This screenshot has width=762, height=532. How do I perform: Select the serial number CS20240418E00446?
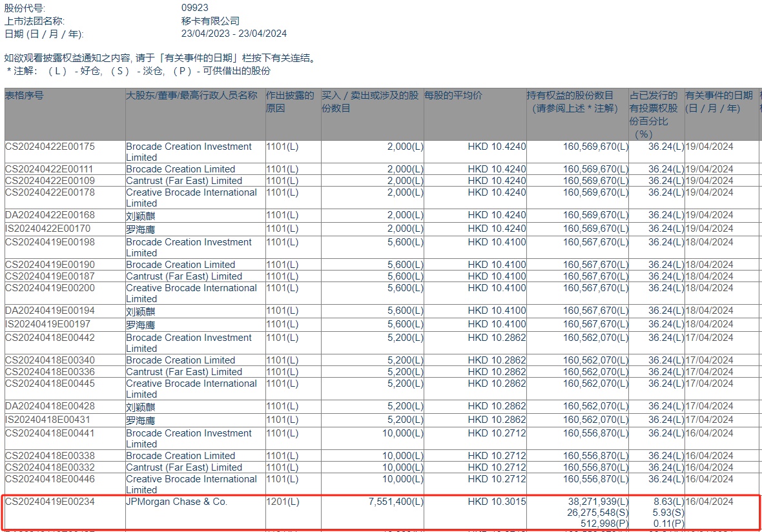point(50,479)
